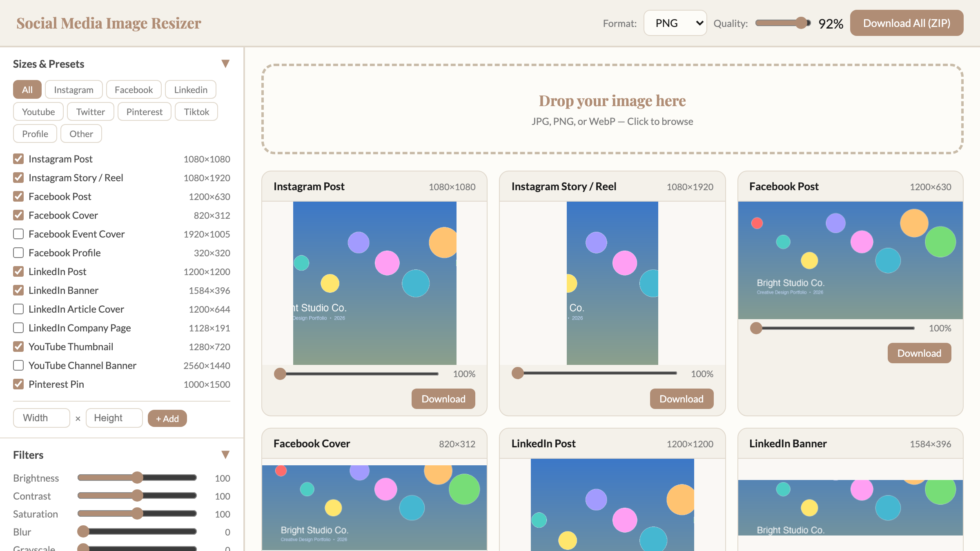This screenshot has width=980, height=551.
Task: Filter presets by Tiktok
Action: (x=196, y=111)
